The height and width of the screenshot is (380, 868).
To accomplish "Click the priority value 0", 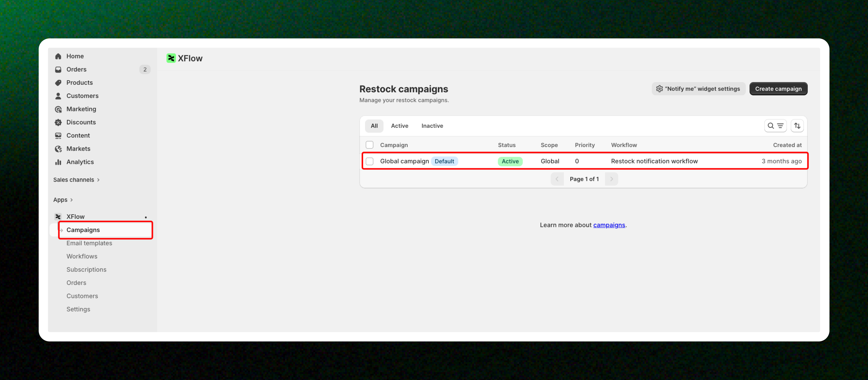I will pyautogui.click(x=577, y=161).
